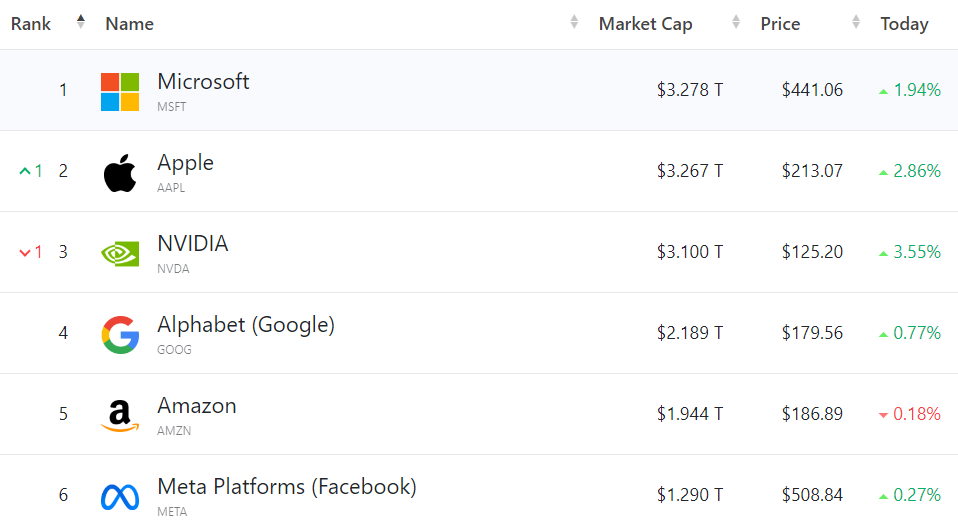Sort by Name using its sort arrows
The height and width of the screenshot is (531, 958).
[574, 22]
